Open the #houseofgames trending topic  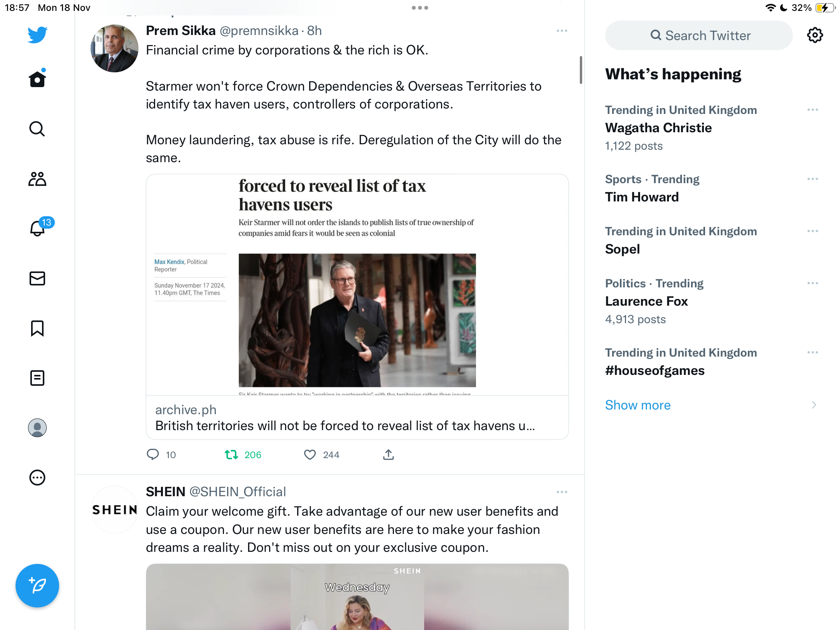(712, 362)
